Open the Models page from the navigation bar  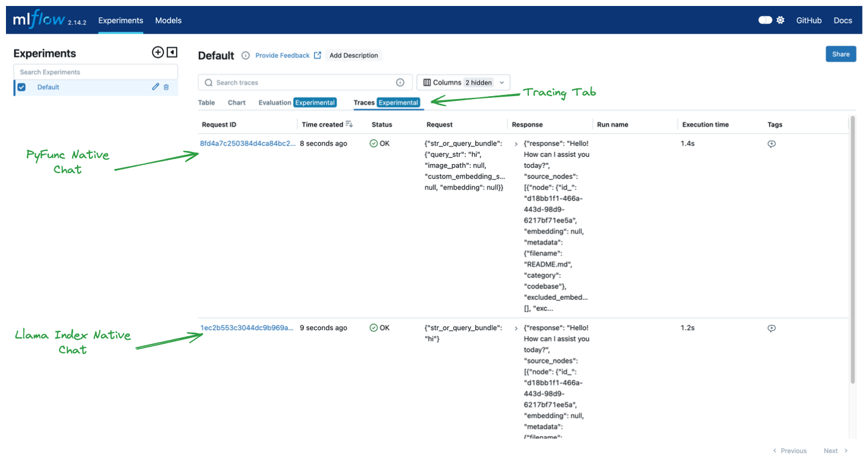[168, 19]
